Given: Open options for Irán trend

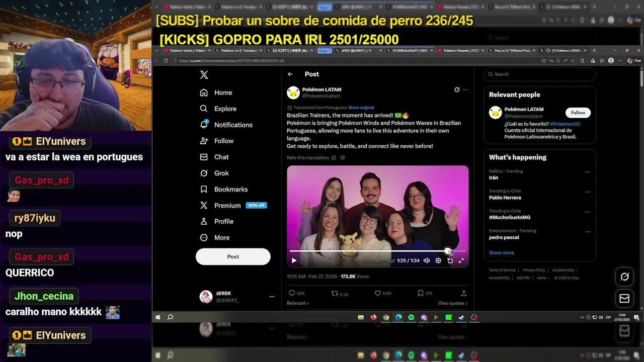Looking at the screenshot, I should 587,172.
